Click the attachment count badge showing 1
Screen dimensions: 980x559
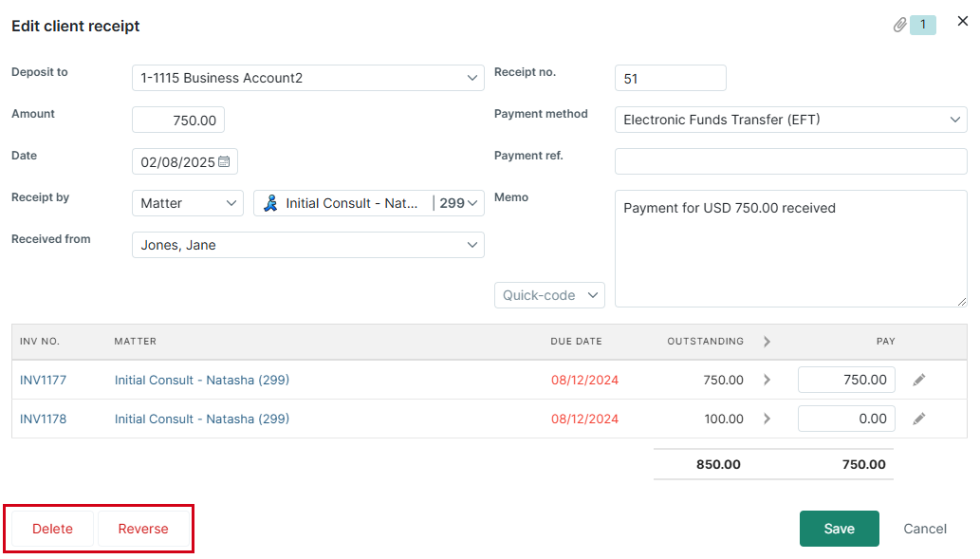(x=922, y=25)
